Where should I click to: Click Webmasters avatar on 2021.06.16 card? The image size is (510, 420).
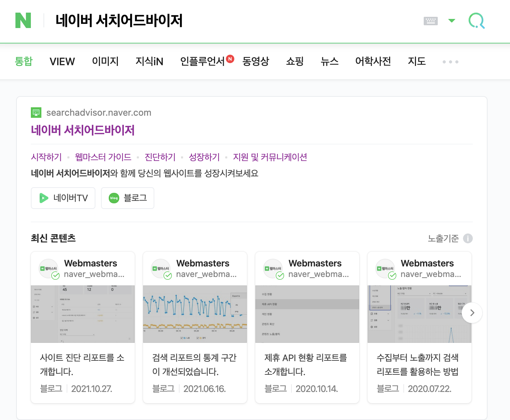click(161, 269)
